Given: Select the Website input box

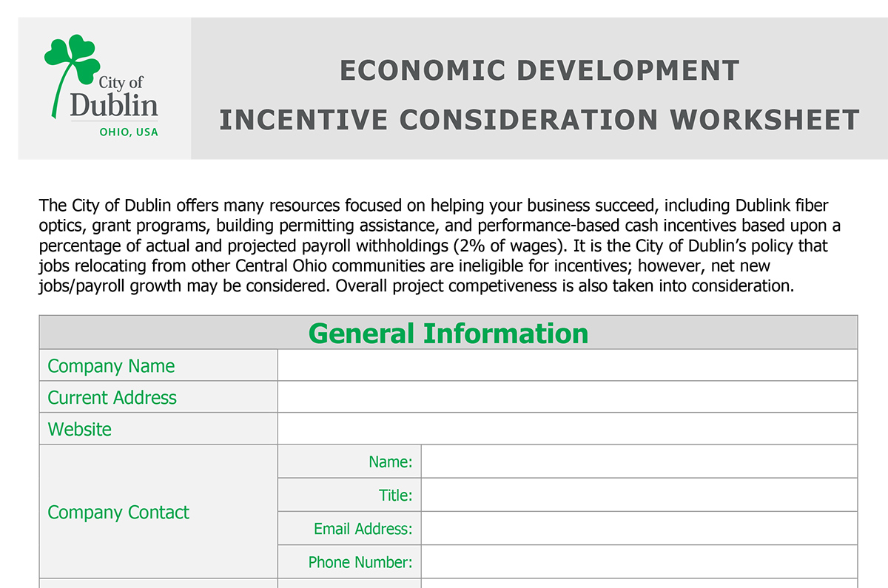Looking at the screenshot, I should pyautogui.click(x=568, y=429).
